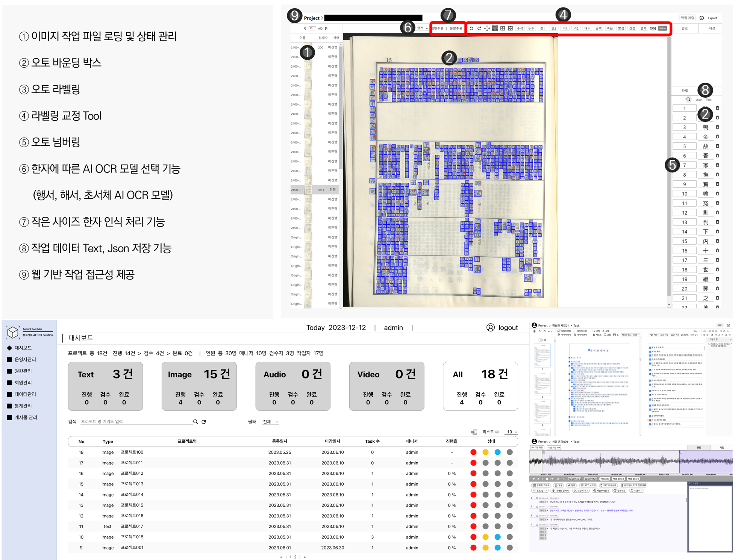
Task: Delete label row 3 with trash icon
Action: pyautogui.click(x=717, y=127)
